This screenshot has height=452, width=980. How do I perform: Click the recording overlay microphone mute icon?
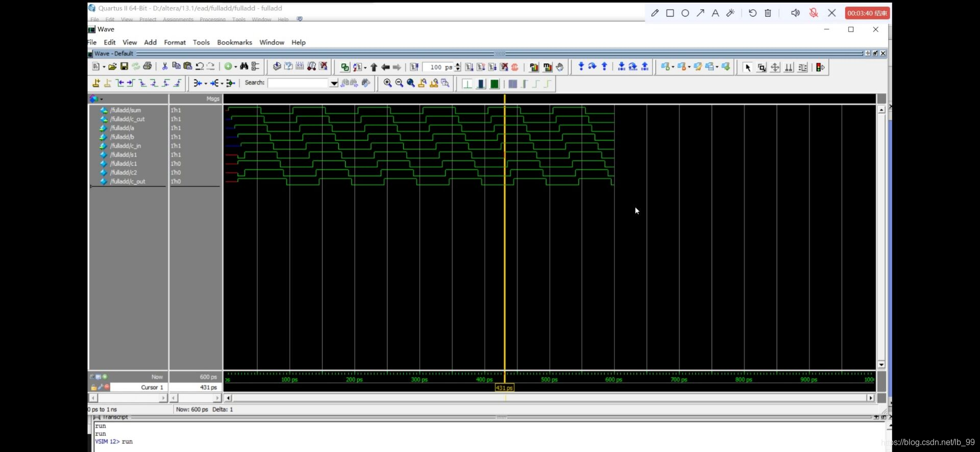pyautogui.click(x=814, y=13)
